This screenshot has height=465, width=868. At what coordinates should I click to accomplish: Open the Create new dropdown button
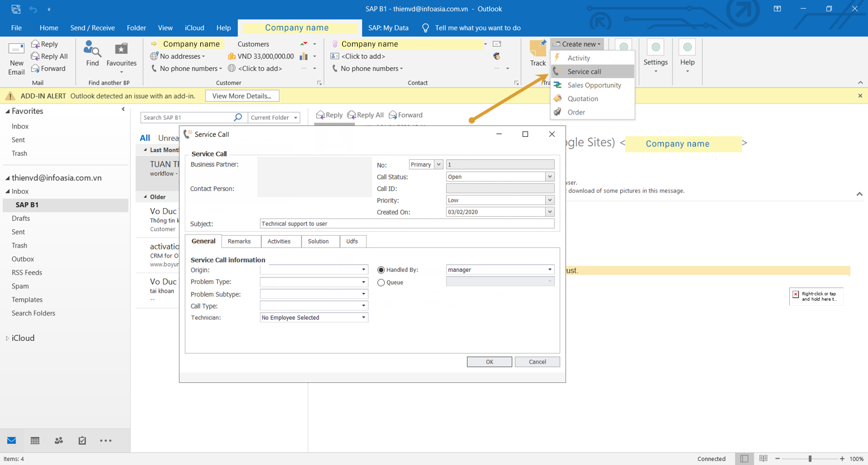click(576, 44)
